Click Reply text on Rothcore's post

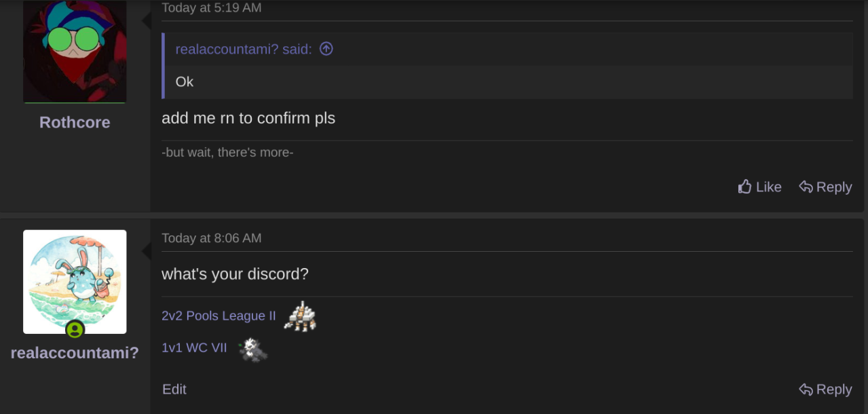click(x=834, y=187)
